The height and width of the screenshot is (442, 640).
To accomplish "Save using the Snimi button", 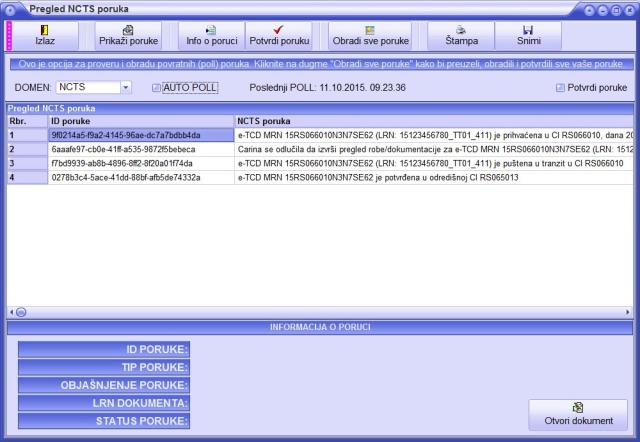I will tap(528, 36).
